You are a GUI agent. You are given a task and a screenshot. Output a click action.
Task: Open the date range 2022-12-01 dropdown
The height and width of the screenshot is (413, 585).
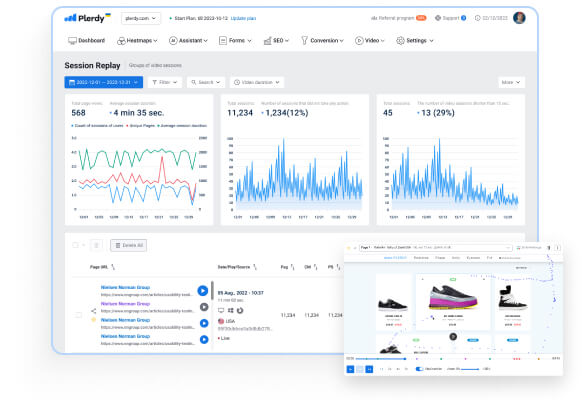click(x=103, y=82)
